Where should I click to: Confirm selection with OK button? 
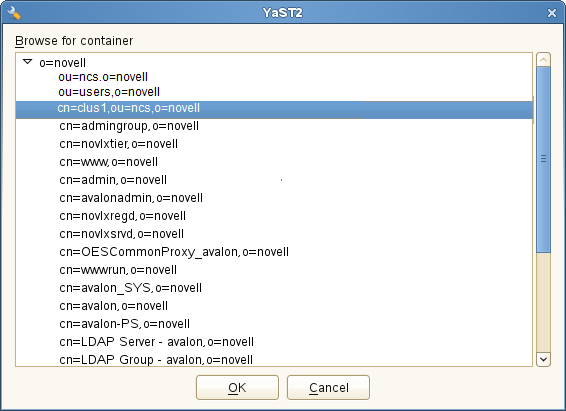point(237,388)
